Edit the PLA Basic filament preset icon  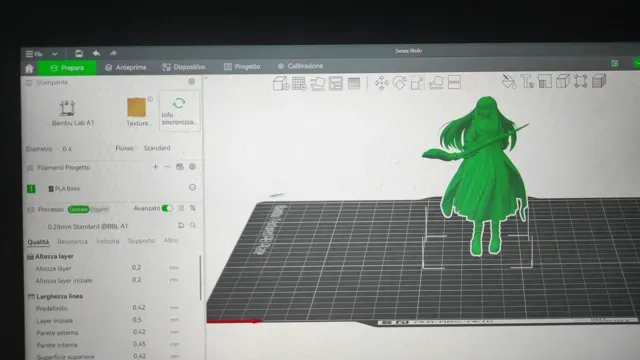point(193,187)
